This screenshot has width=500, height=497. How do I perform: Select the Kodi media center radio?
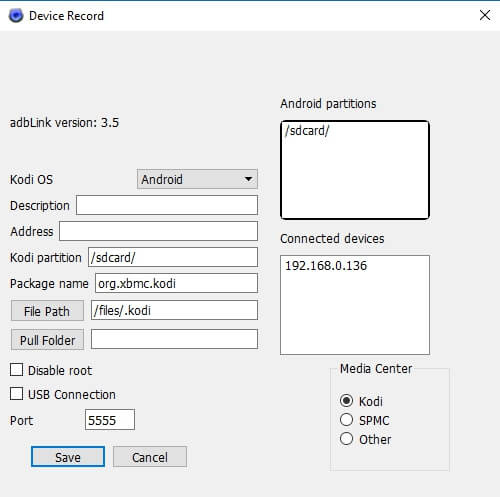tap(346, 400)
